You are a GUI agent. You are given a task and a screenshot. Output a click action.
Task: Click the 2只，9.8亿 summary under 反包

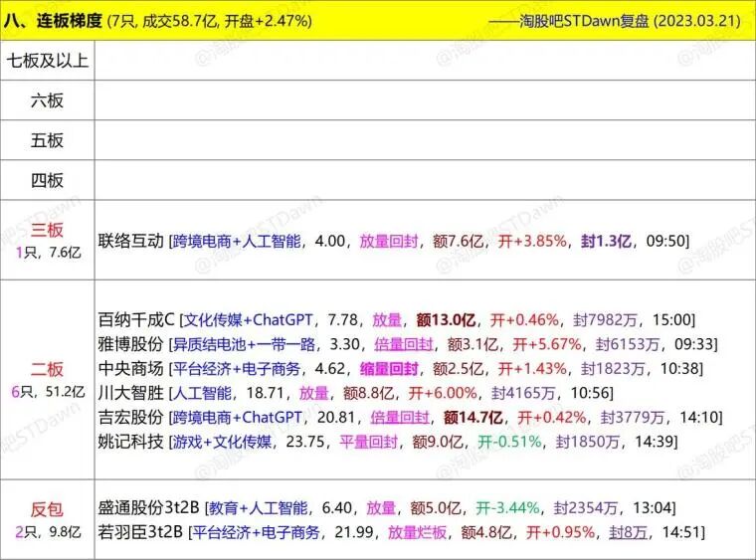(48, 531)
